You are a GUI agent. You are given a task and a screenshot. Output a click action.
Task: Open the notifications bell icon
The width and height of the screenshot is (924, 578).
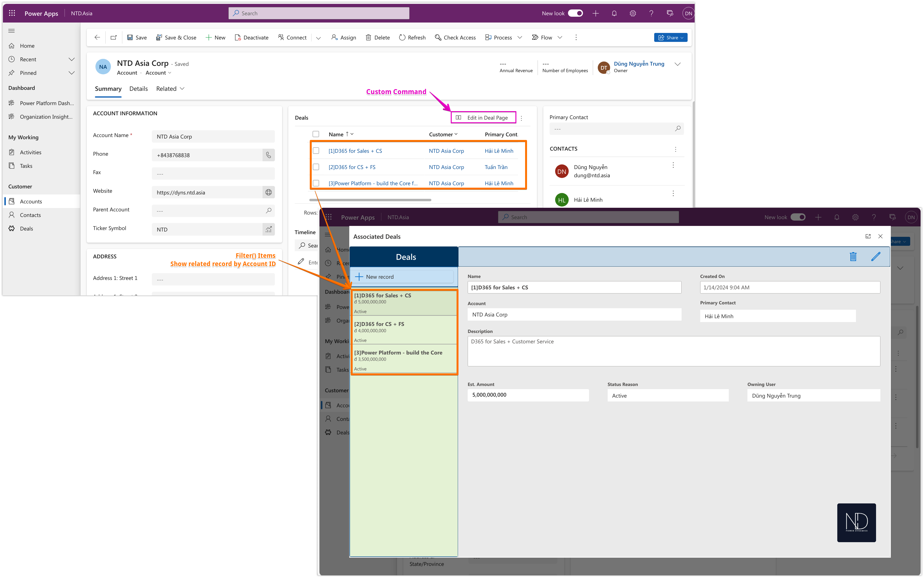[x=614, y=13]
